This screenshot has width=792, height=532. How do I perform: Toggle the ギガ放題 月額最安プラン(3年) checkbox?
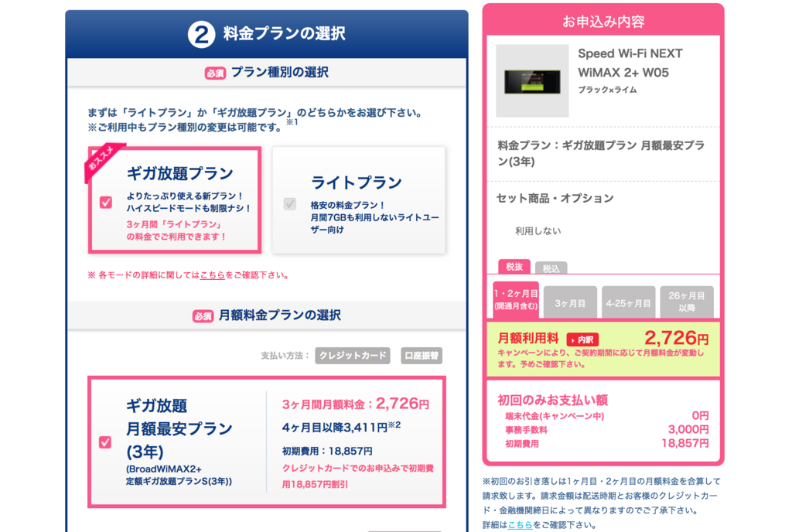click(x=105, y=442)
